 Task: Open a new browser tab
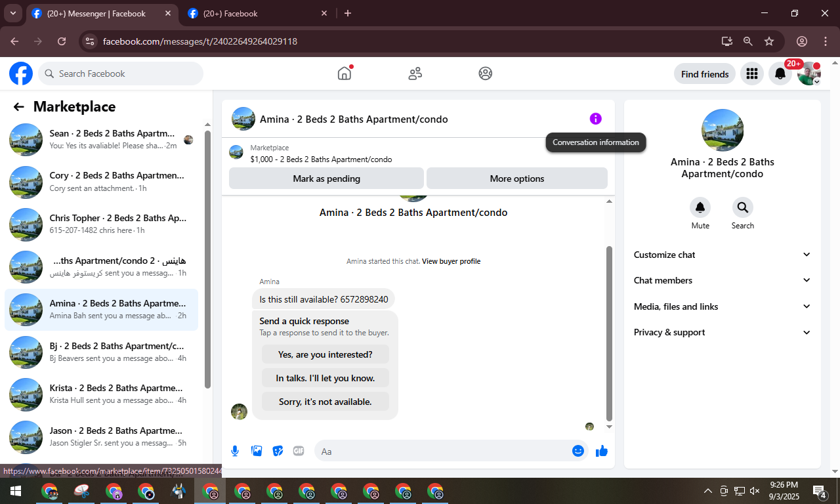pyautogui.click(x=348, y=13)
